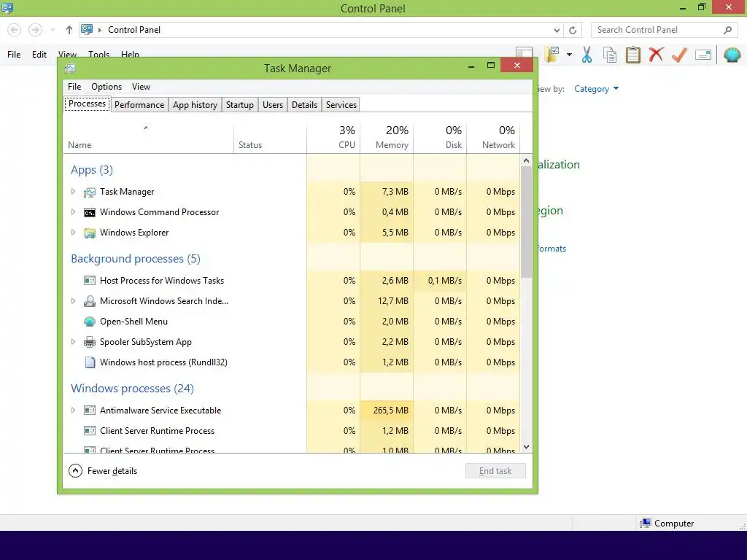Click the process list vertical scrollbar thumb

pyautogui.click(x=527, y=222)
